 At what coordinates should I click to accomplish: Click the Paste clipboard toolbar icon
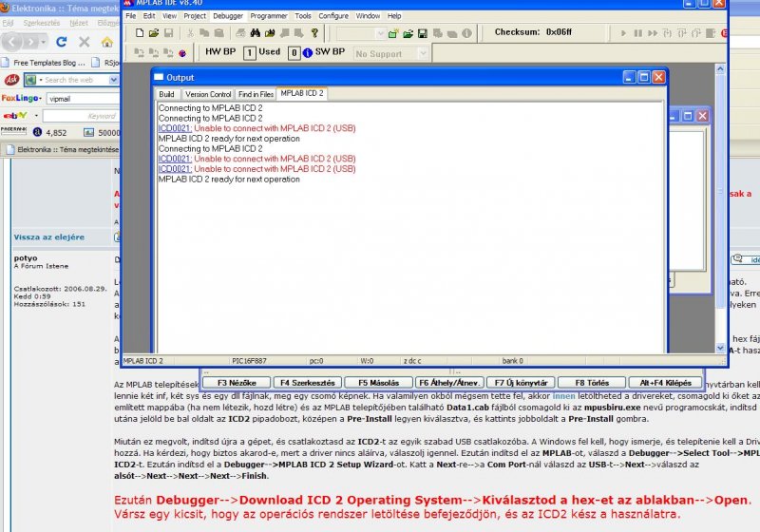pos(219,33)
